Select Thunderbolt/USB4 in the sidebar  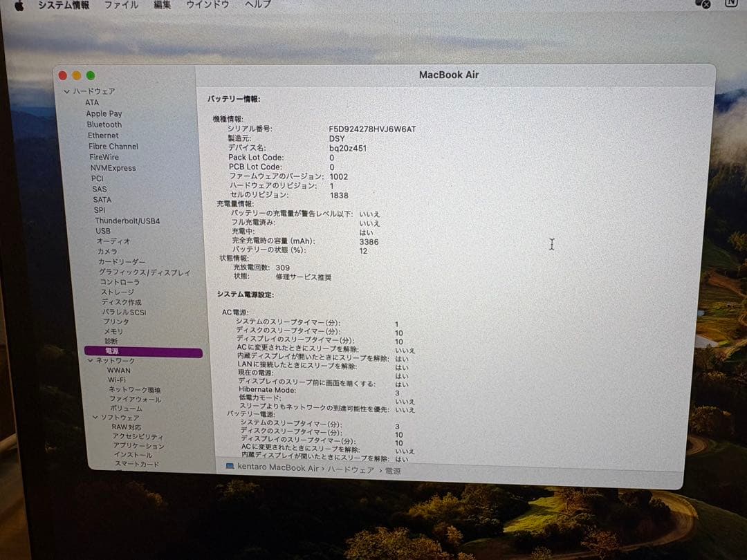click(127, 221)
